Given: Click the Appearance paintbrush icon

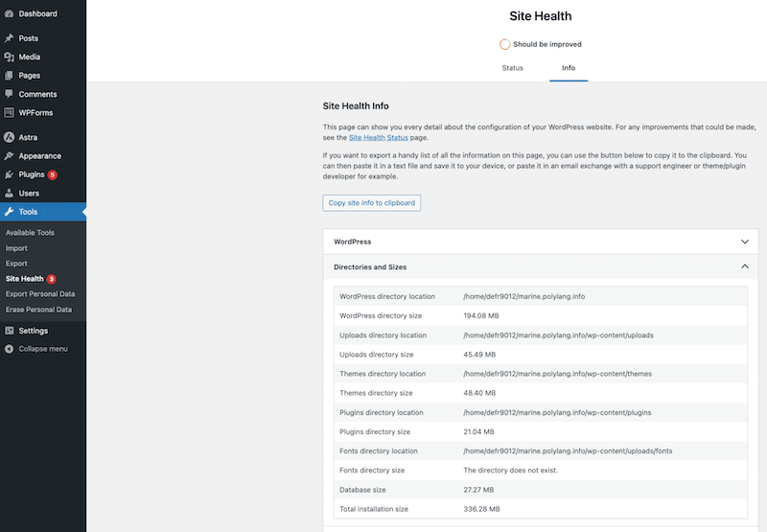Looking at the screenshot, I should (x=9, y=156).
